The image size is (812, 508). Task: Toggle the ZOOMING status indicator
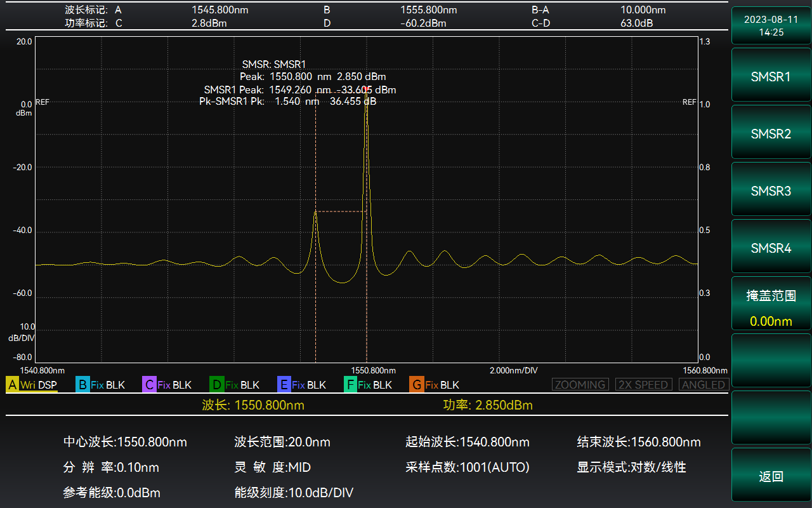click(x=580, y=385)
